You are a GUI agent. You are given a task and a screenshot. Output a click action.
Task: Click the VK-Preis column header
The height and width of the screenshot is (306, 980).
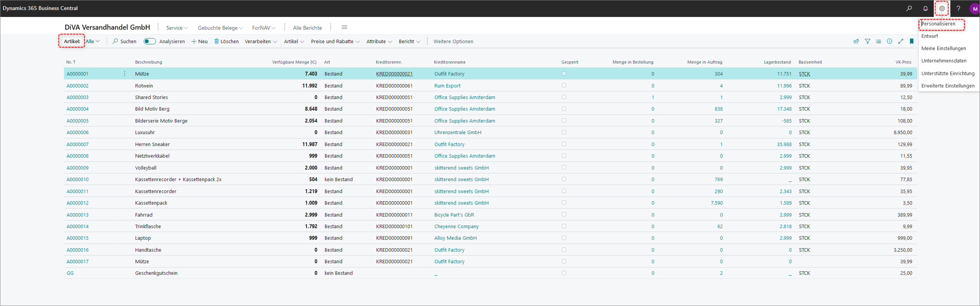click(903, 62)
